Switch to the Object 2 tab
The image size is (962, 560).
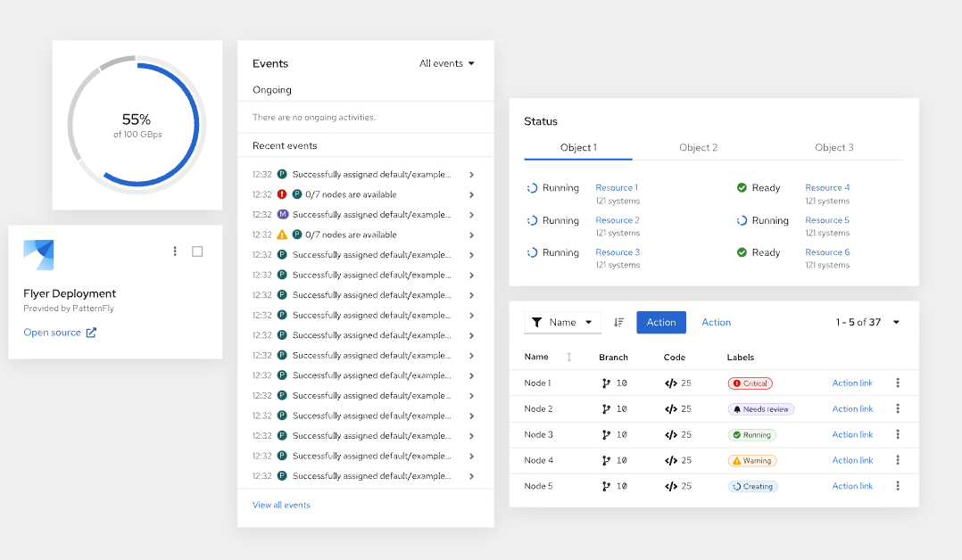pyautogui.click(x=699, y=147)
